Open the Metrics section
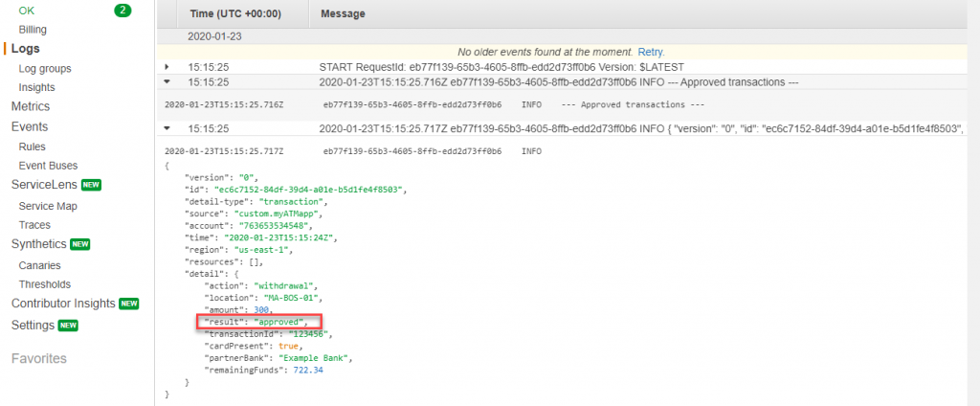Viewport: 980px width, 406px height. [x=31, y=106]
